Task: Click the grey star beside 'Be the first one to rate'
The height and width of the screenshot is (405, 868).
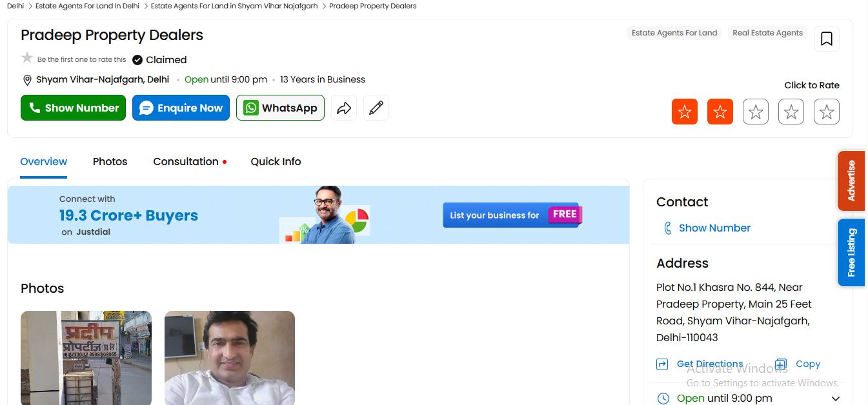Action: click(x=27, y=58)
